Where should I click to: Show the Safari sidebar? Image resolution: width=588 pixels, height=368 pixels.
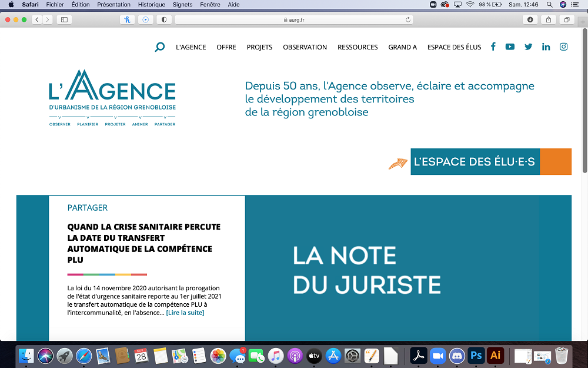pyautogui.click(x=64, y=19)
